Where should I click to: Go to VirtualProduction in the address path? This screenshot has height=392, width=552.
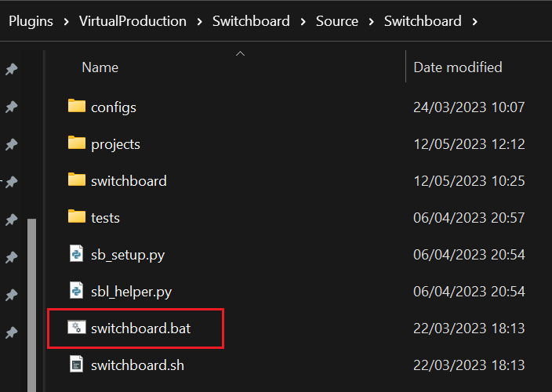[x=133, y=21]
